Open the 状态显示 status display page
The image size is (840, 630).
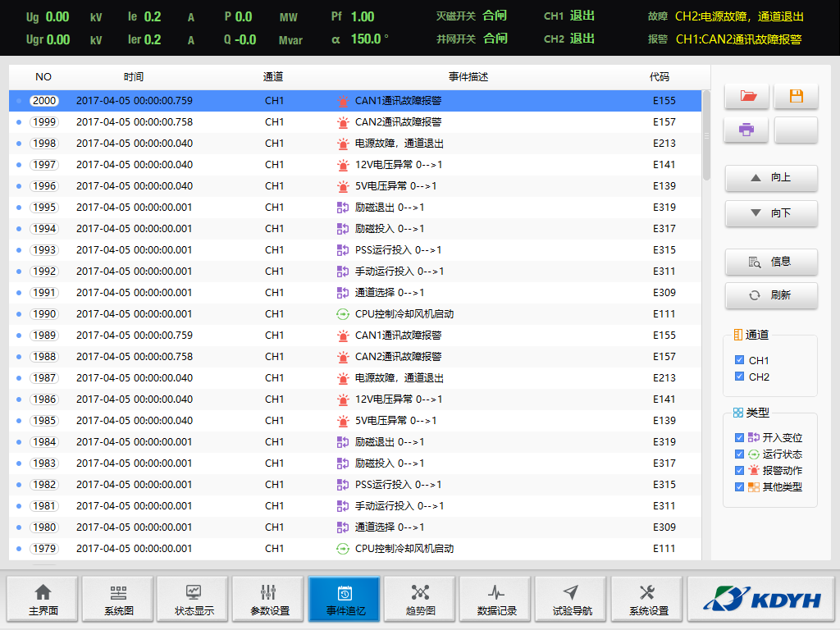[x=194, y=600]
